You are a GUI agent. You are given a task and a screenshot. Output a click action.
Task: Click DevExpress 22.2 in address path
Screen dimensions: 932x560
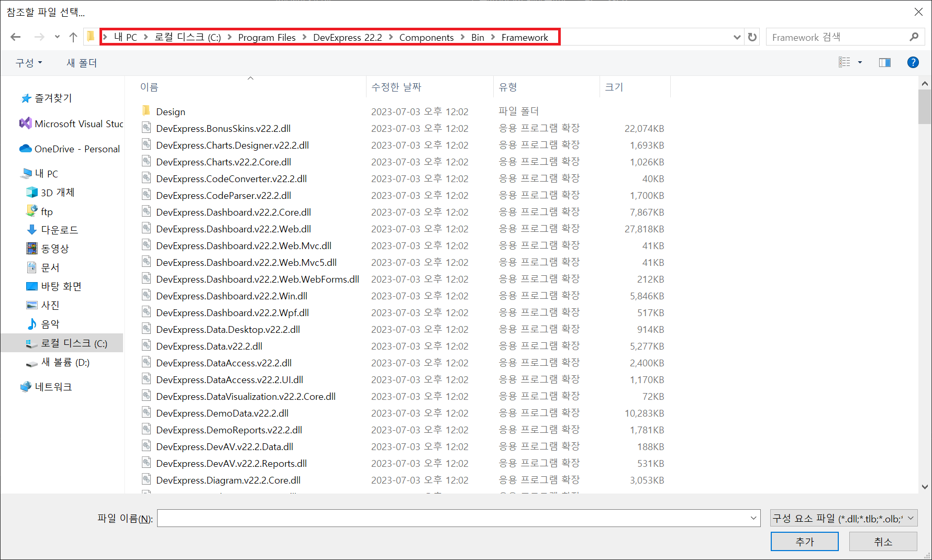348,37
